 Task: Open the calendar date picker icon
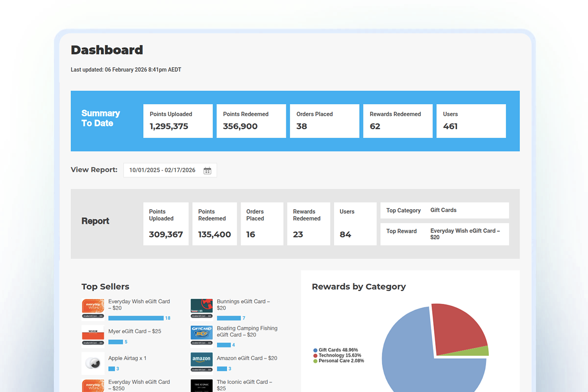(207, 170)
